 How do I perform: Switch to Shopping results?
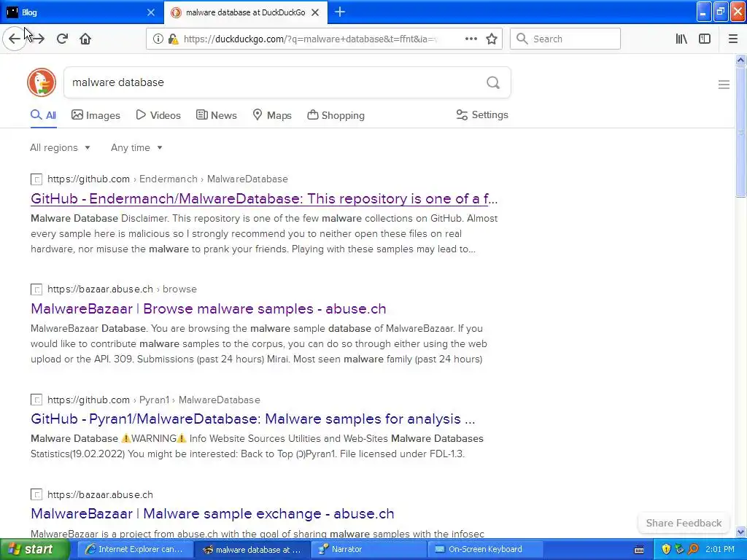click(336, 115)
